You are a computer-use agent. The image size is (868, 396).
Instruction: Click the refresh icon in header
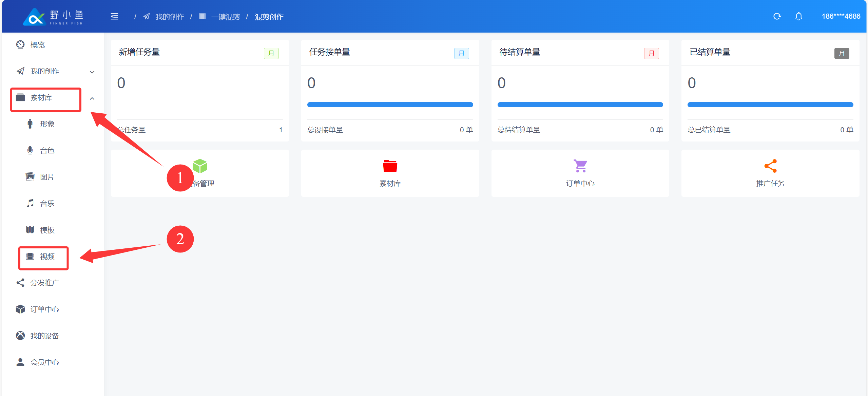[x=777, y=16]
